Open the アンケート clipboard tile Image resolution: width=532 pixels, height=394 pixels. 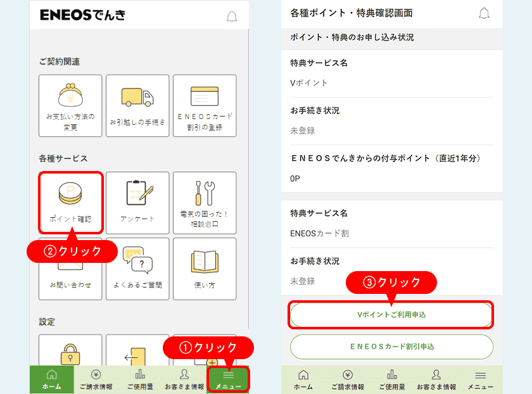(x=137, y=203)
